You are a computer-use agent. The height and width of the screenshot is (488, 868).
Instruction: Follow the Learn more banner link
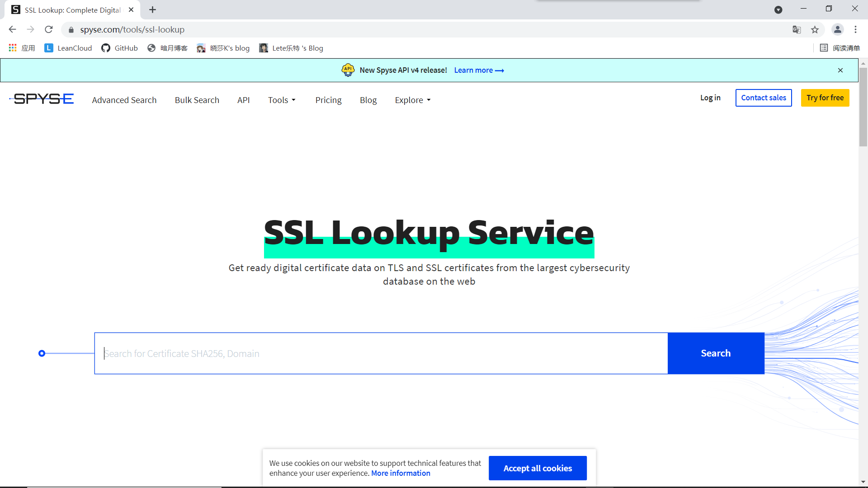pyautogui.click(x=479, y=70)
